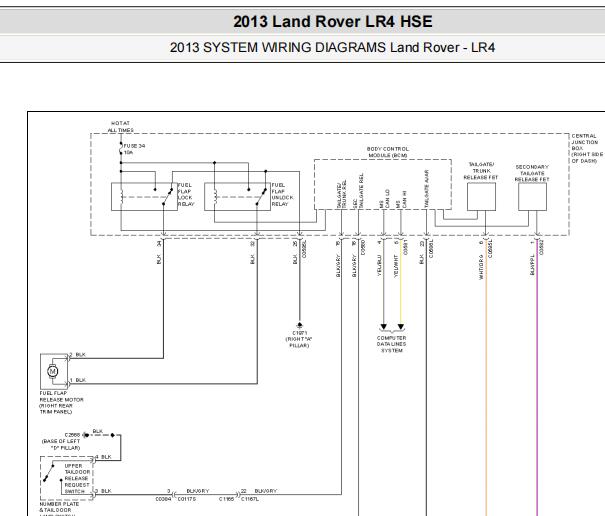Click the tailgate/trunk release FET box symbol
The image size is (605, 516).
tap(481, 197)
